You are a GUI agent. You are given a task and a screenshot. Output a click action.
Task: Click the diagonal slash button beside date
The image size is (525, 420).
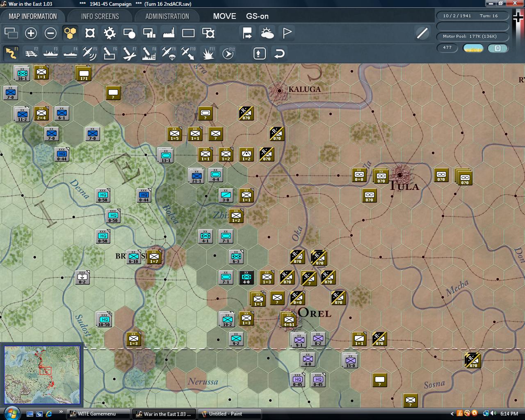[422, 33]
